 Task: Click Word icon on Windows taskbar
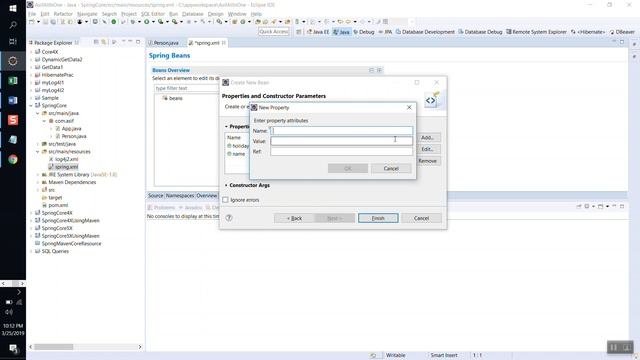tap(13, 100)
